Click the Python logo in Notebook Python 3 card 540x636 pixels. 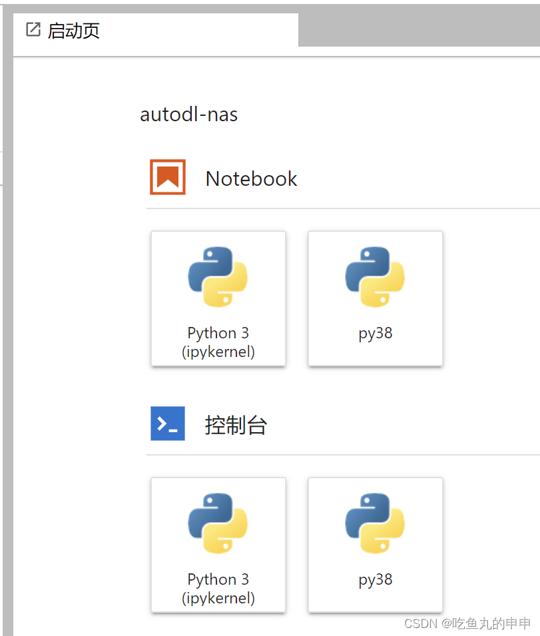[x=218, y=277]
